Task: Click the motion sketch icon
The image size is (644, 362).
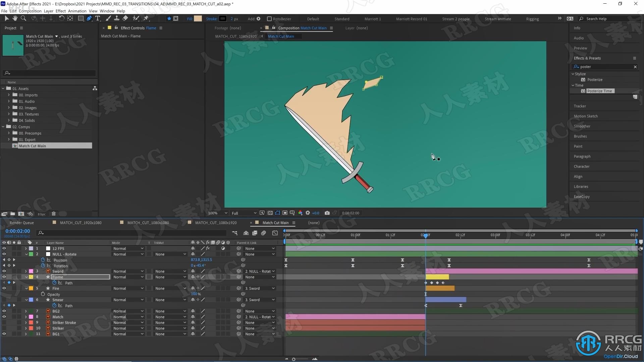Action: coord(585,116)
